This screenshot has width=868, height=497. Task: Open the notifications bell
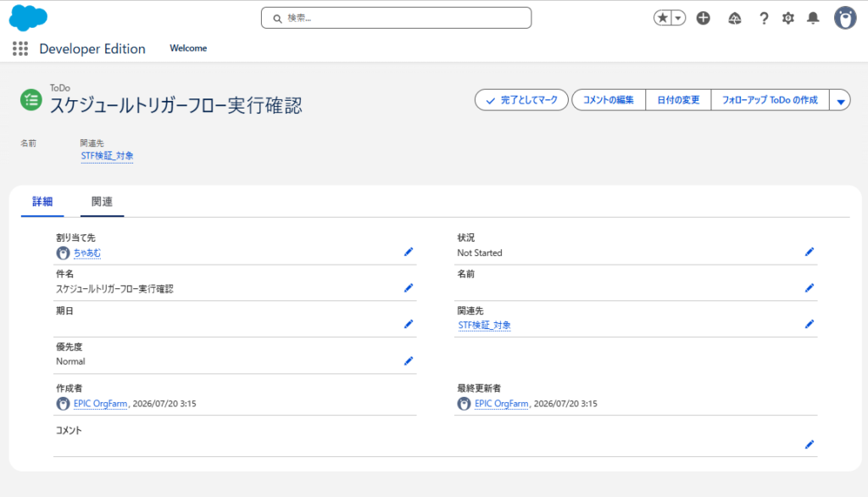click(x=813, y=19)
